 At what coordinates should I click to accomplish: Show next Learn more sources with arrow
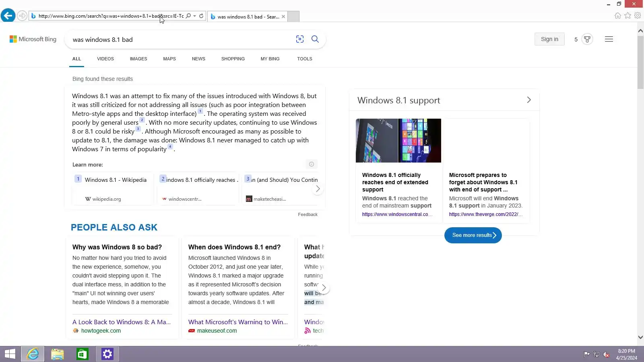(x=318, y=189)
